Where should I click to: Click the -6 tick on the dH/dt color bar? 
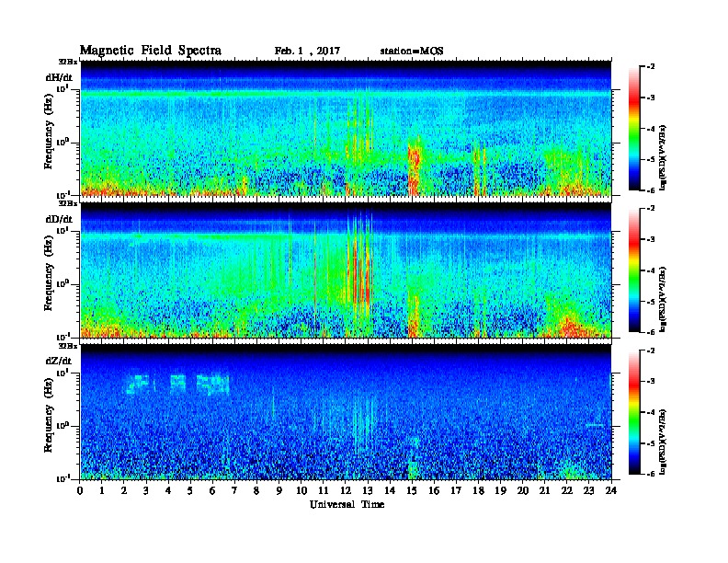tap(651, 190)
